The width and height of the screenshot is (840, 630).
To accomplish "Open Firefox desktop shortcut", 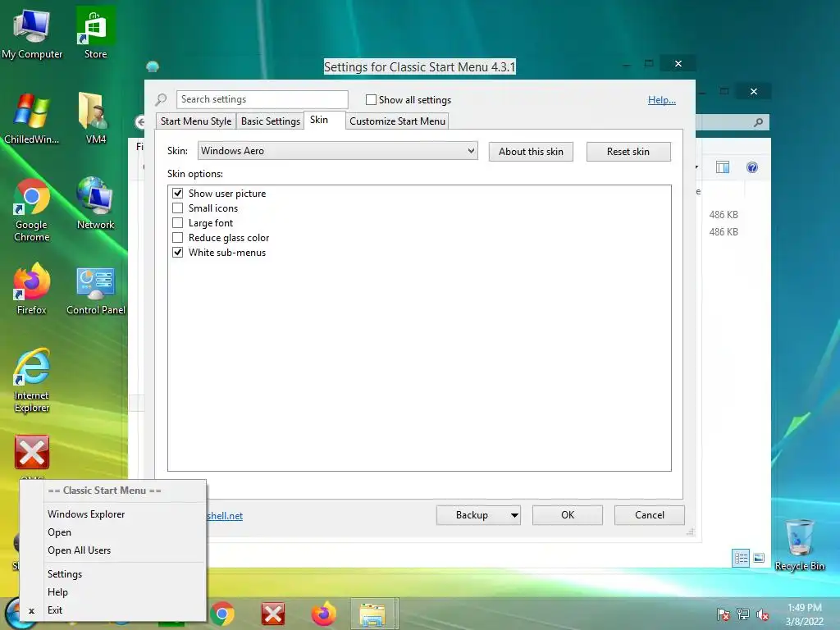I will 32,290.
